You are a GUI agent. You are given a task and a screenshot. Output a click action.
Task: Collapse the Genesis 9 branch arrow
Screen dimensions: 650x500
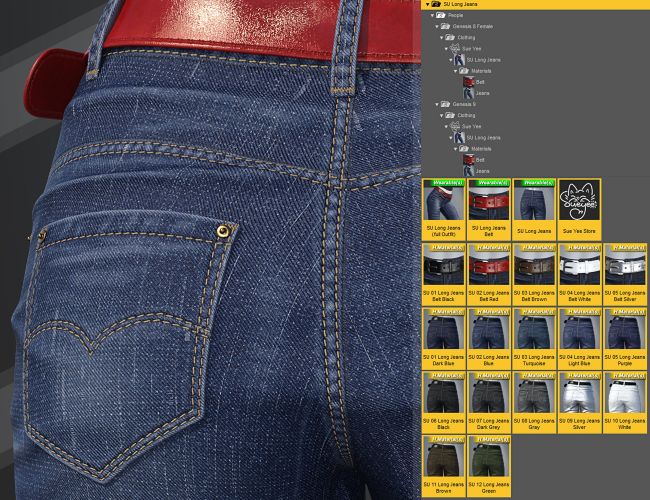click(x=438, y=104)
